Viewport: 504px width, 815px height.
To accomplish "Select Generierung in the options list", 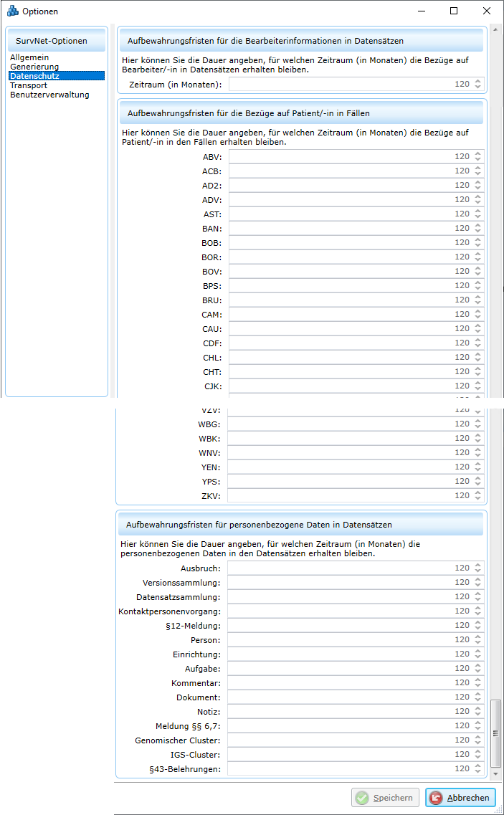I will coord(34,67).
